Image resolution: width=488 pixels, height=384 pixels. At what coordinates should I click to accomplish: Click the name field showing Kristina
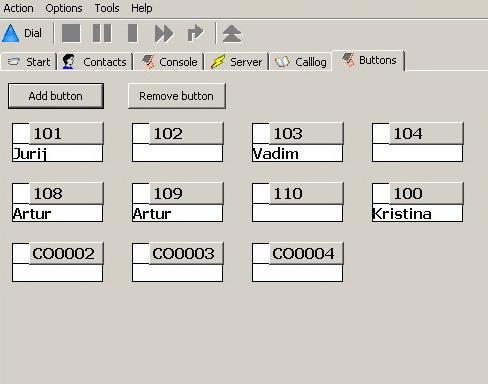coord(417,213)
